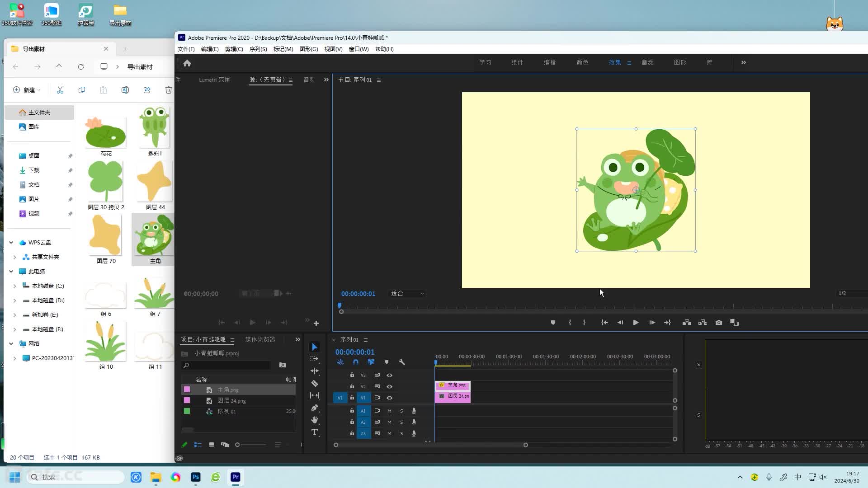Click the green label swatch for 序列01
Screen dimensions: 868x488
point(187,411)
